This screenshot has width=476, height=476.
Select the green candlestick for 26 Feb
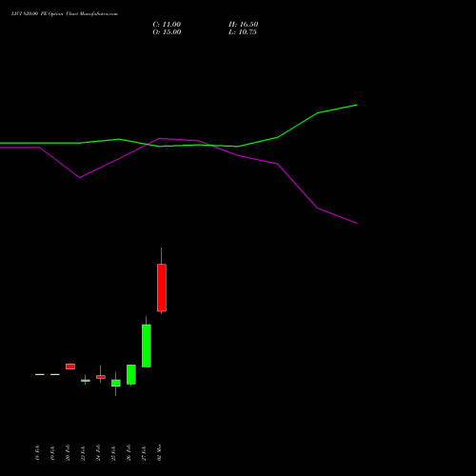pos(131,374)
